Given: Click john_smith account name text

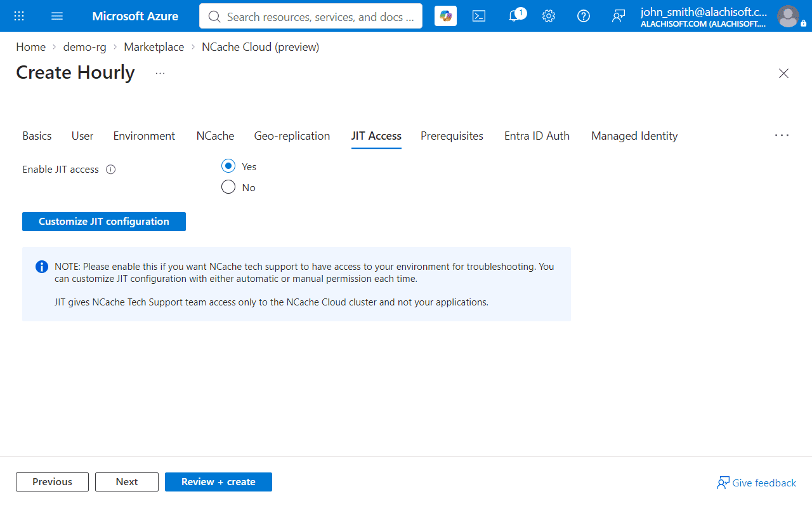Looking at the screenshot, I should coord(704,11).
